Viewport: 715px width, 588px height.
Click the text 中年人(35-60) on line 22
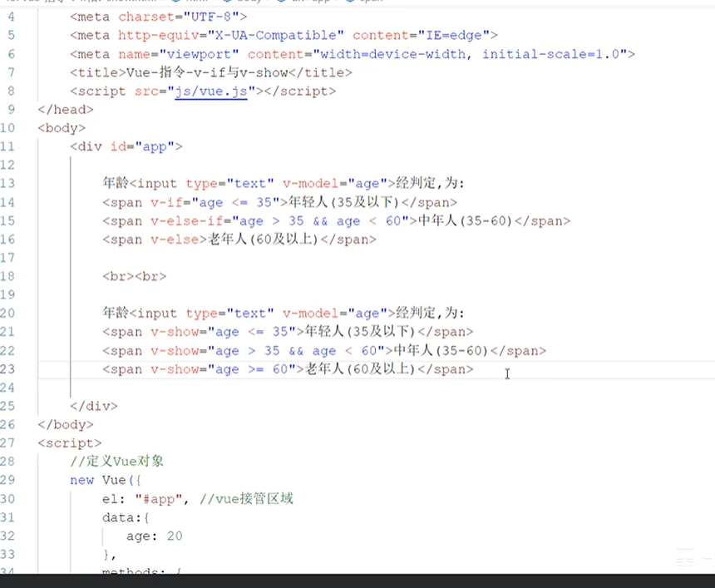(x=441, y=350)
